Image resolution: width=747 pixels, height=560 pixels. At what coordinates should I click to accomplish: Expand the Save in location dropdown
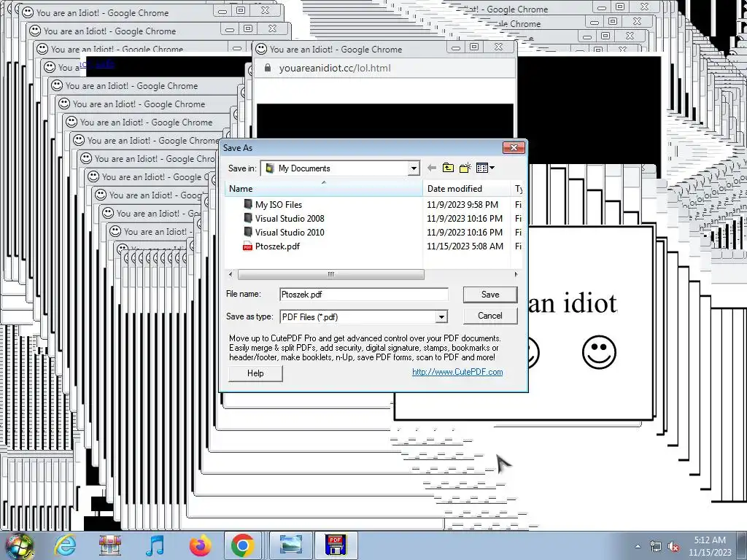414,168
